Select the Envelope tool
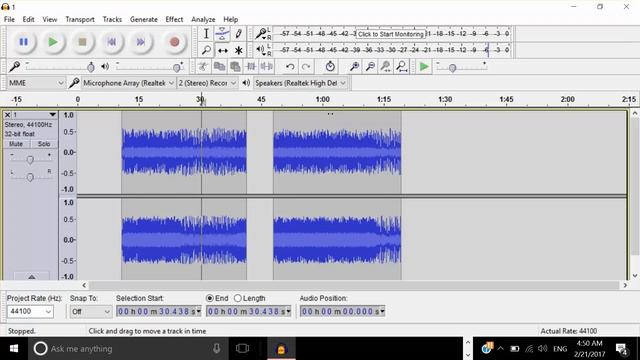 click(222, 34)
